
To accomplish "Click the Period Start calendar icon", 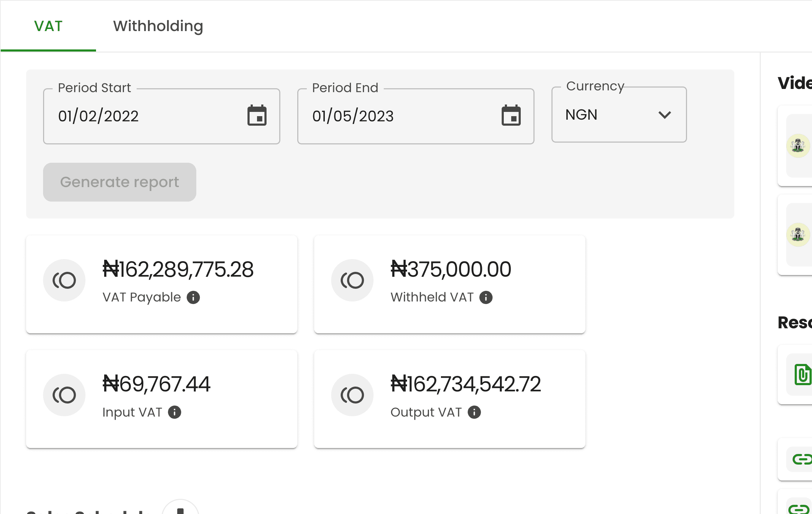I will [x=258, y=115].
